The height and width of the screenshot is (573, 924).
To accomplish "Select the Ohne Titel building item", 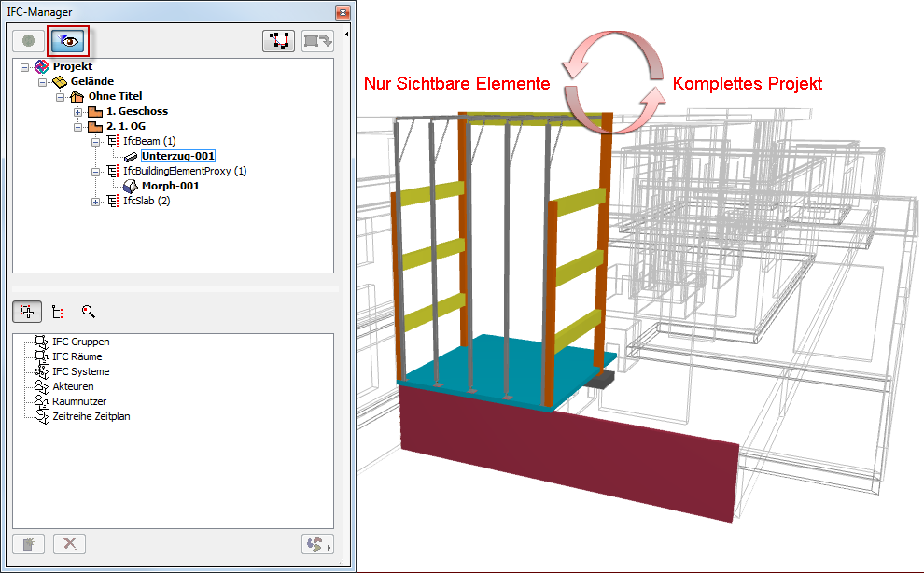I will point(115,96).
